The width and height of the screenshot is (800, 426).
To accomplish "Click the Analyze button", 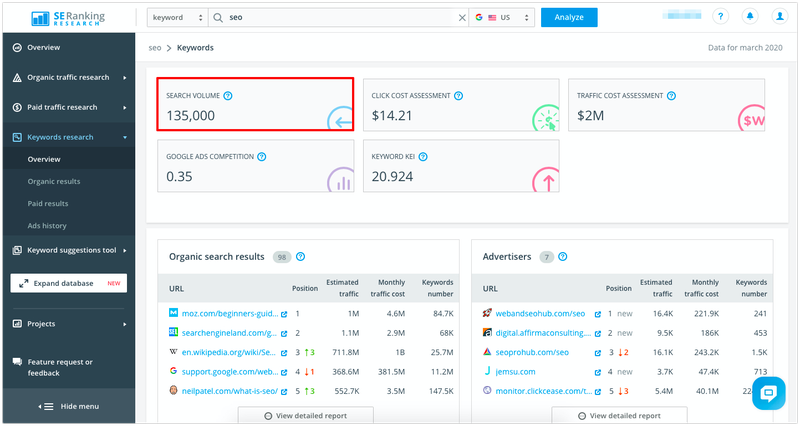I will [x=569, y=17].
